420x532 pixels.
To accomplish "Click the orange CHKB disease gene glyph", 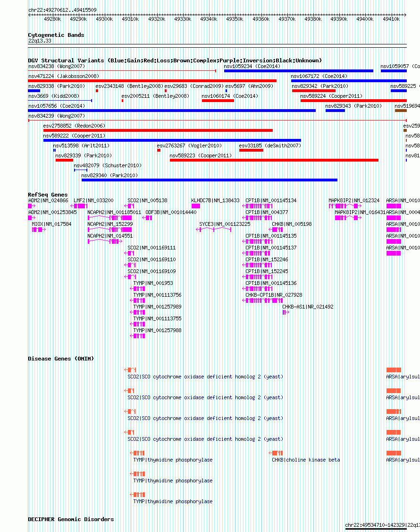I will pyautogui.click(x=276, y=453).
